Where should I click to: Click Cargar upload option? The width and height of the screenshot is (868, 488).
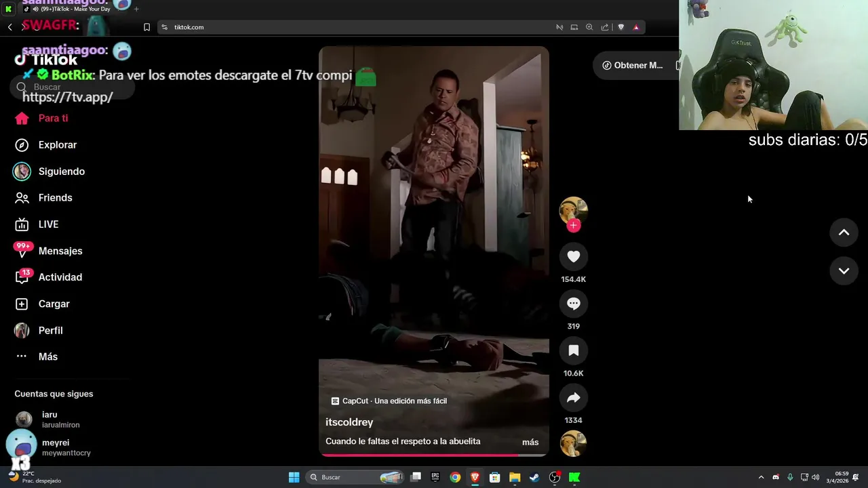[x=43, y=304]
